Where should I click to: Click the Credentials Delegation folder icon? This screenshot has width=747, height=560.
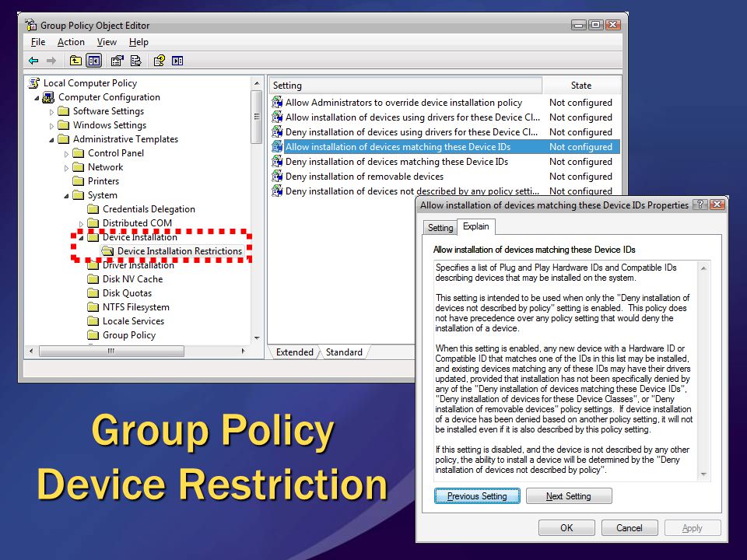click(x=93, y=209)
